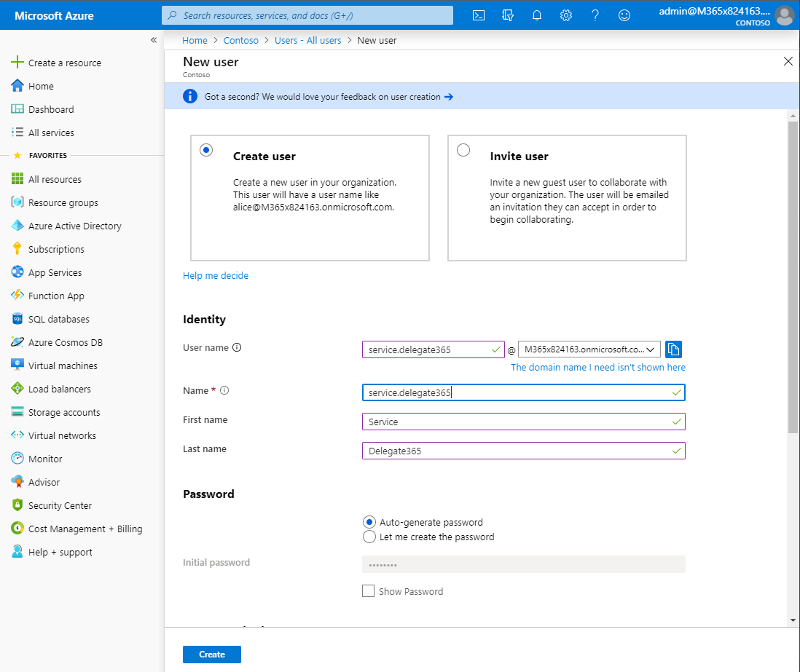Open the Directory + subscription filter icon

point(508,15)
